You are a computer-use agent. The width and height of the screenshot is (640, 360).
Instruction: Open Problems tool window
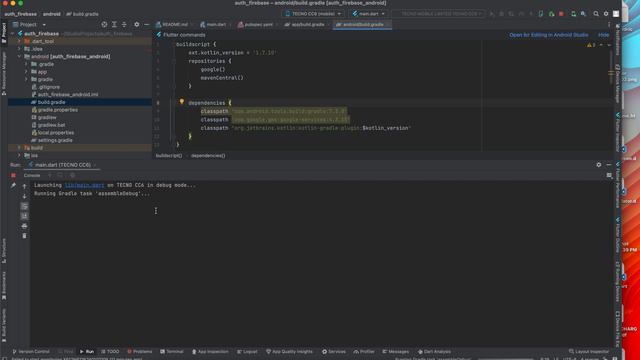pyautogui.click(x=140, y=351)
